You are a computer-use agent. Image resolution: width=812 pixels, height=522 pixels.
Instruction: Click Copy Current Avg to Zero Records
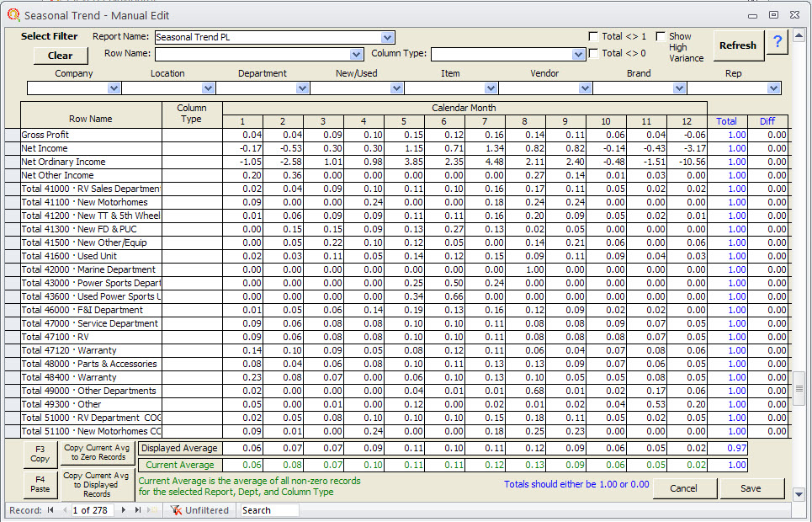pyautogui.click(x=98, y=452)
